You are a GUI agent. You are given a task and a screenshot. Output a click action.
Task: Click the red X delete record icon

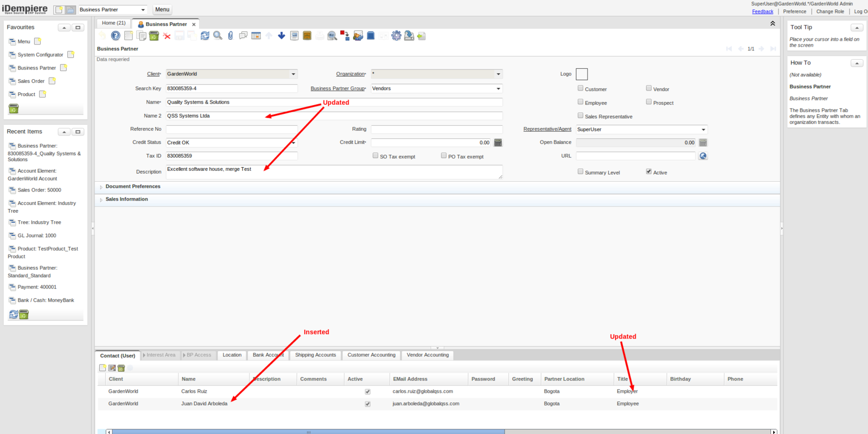click(x=167, y=36)
